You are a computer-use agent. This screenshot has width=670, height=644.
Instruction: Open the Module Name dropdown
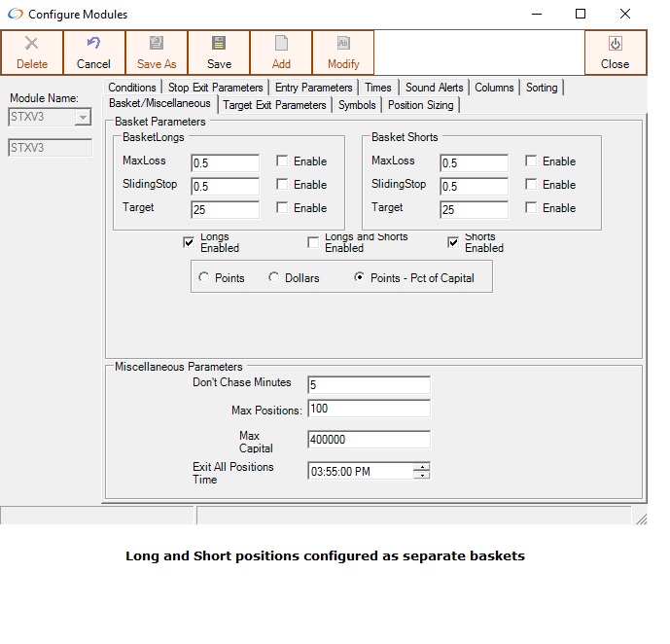coord(82,118)
